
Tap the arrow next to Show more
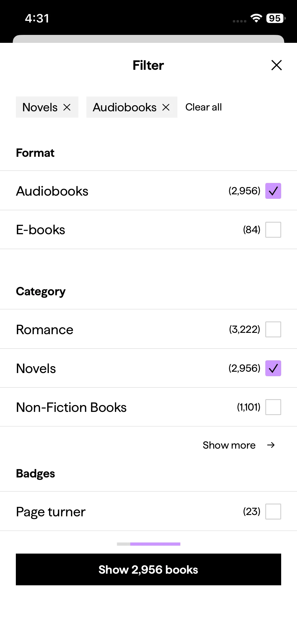click(271, 445)
